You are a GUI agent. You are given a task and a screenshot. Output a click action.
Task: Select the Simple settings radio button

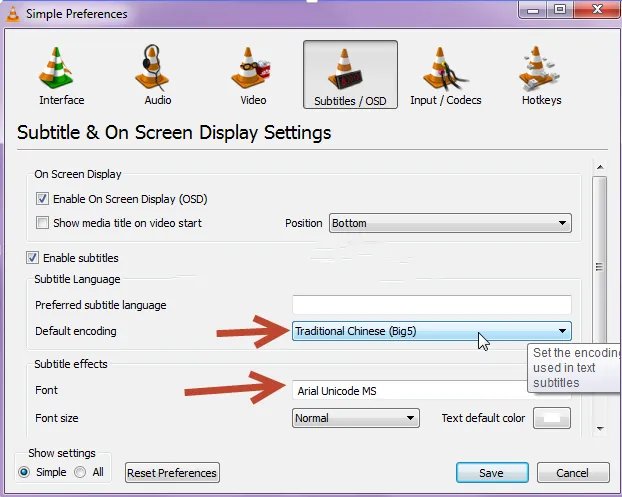[x=25, y=472]
